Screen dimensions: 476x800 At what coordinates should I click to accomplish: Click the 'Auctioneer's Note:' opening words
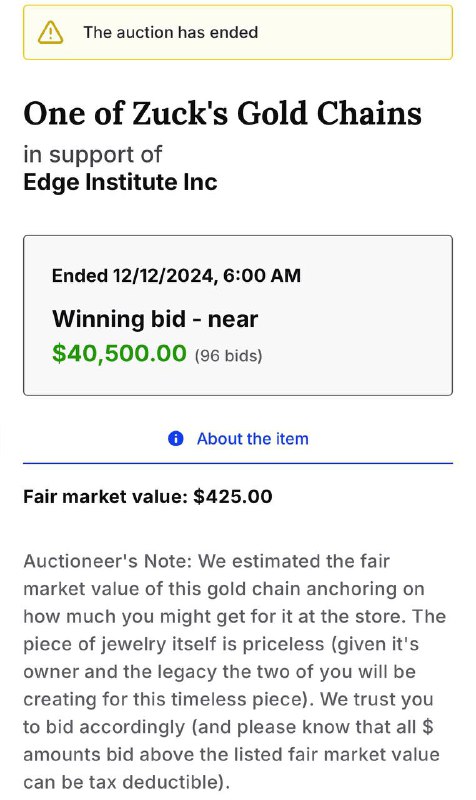(x=108, y=561)
